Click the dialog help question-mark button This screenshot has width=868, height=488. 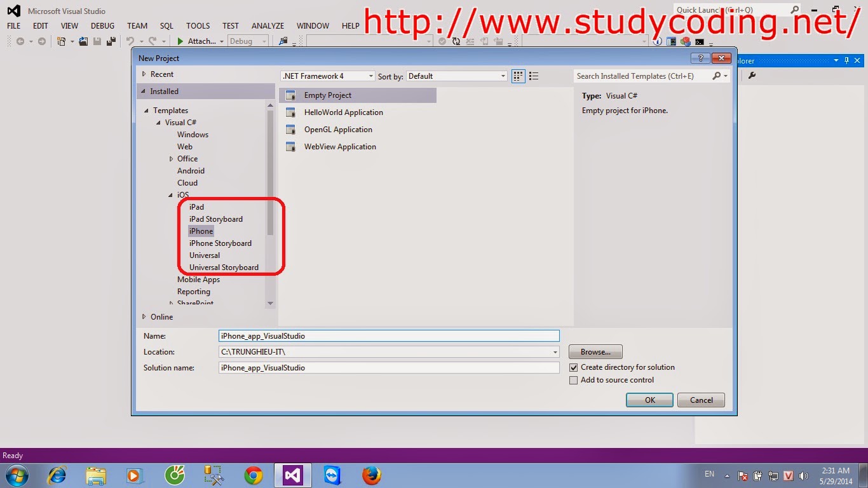(700, 58)
